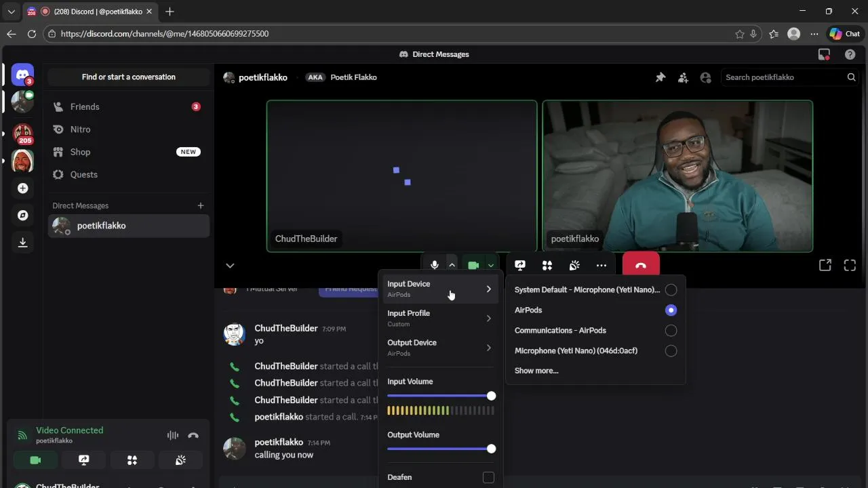This screenshot has width=868, height=488.
Task: Click poetikflakko name in chat header
Action: tap(263, 77)
